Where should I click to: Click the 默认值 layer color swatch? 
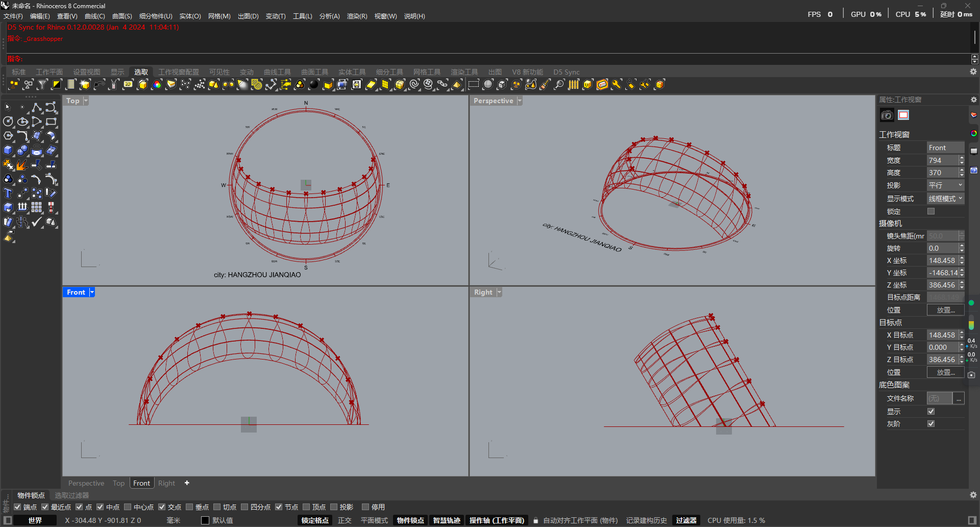tap(205, 520)
